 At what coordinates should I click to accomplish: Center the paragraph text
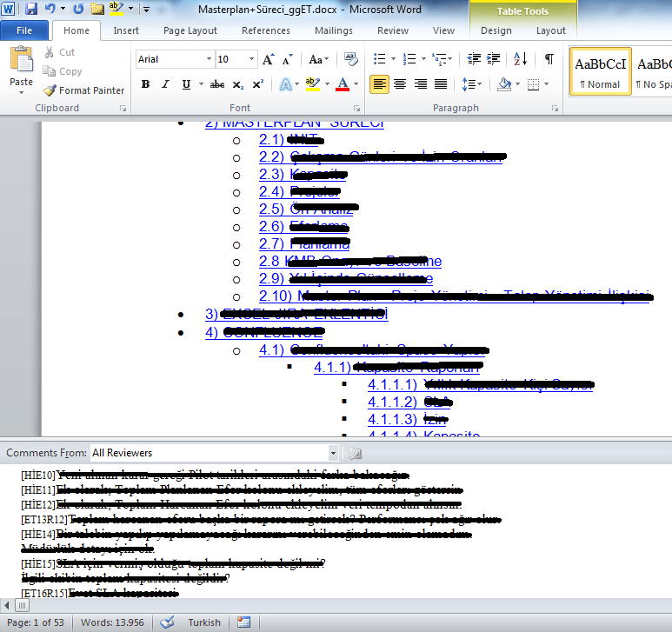tap(400, 84)
